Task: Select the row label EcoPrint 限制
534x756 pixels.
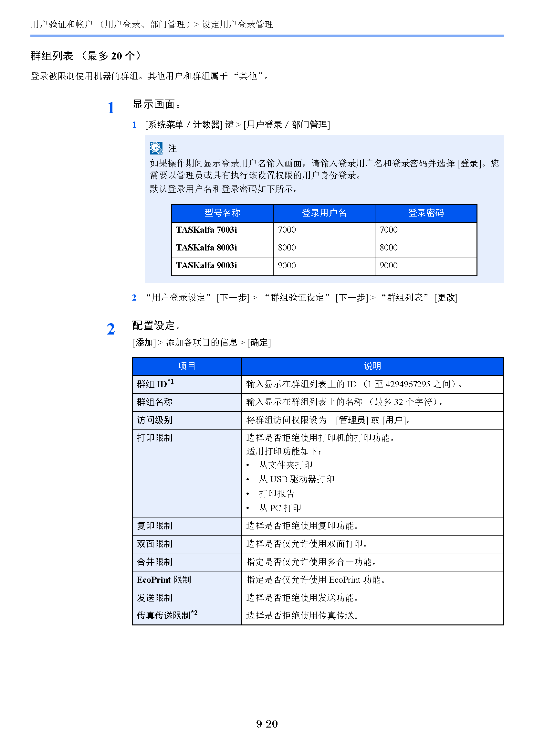Action: (x=164, y=580)
